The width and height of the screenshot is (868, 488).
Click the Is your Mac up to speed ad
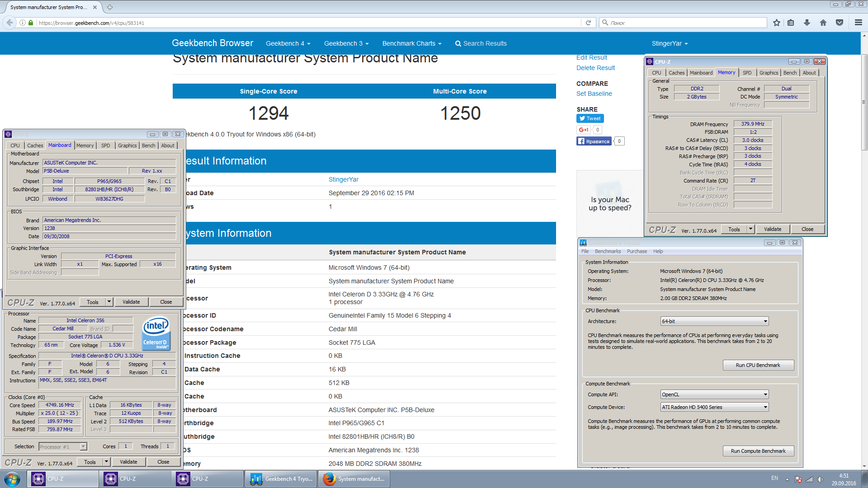click(610, 203)
